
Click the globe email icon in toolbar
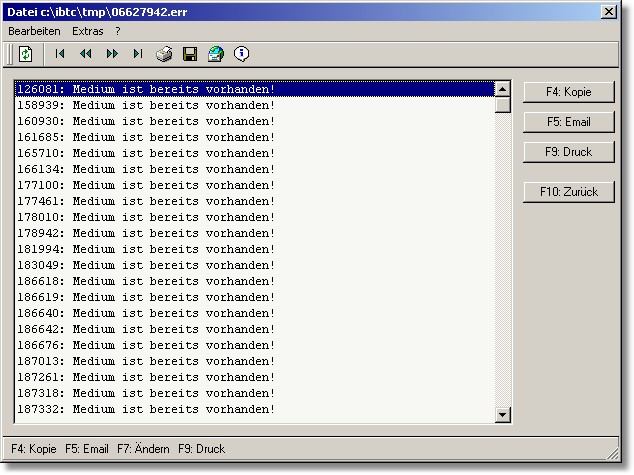click(x=215, y=54)
